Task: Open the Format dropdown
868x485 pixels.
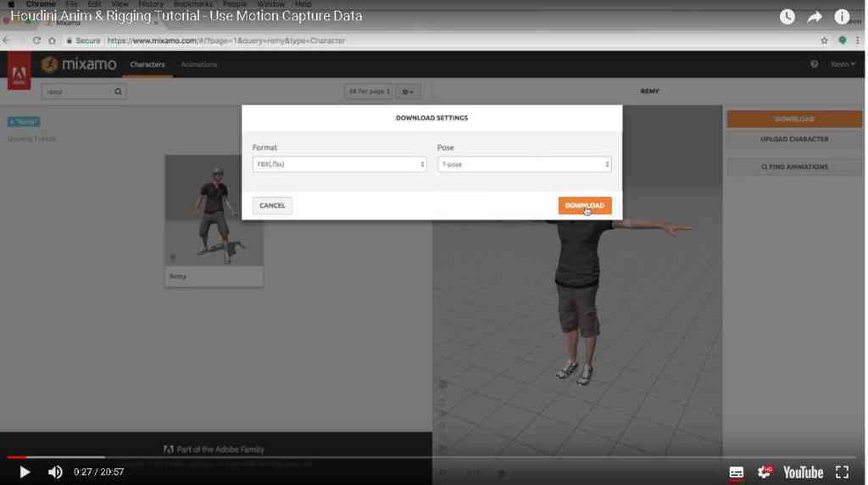Action: pyautogui.click(x=339, y=164)
